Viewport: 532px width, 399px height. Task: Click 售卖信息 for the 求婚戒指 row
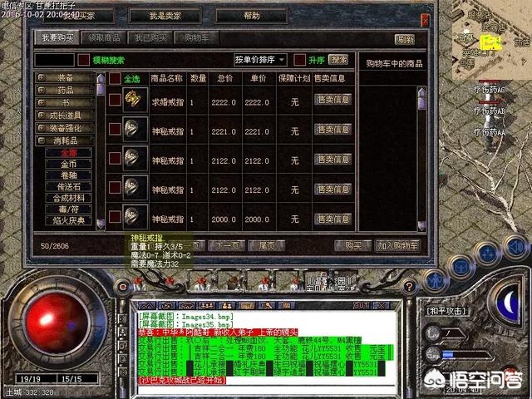pyautogui.click(x=332, y=100)
